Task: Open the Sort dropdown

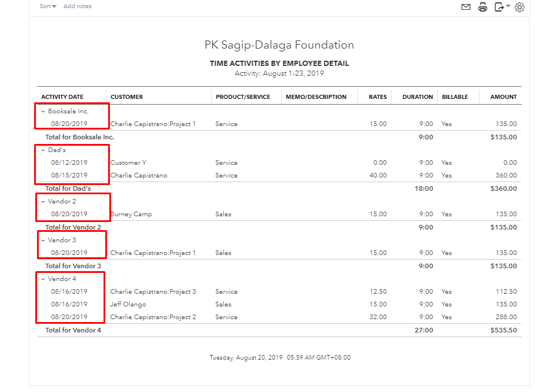Action: coord(48,6)
